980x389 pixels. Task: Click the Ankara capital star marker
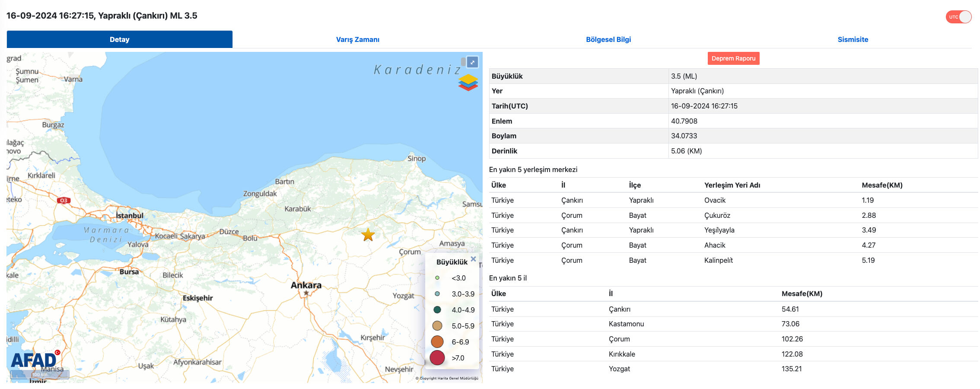306,293
